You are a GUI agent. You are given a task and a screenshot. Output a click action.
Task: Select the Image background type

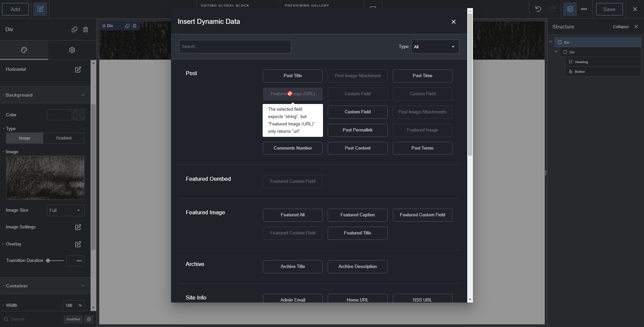tap(24, 138)
